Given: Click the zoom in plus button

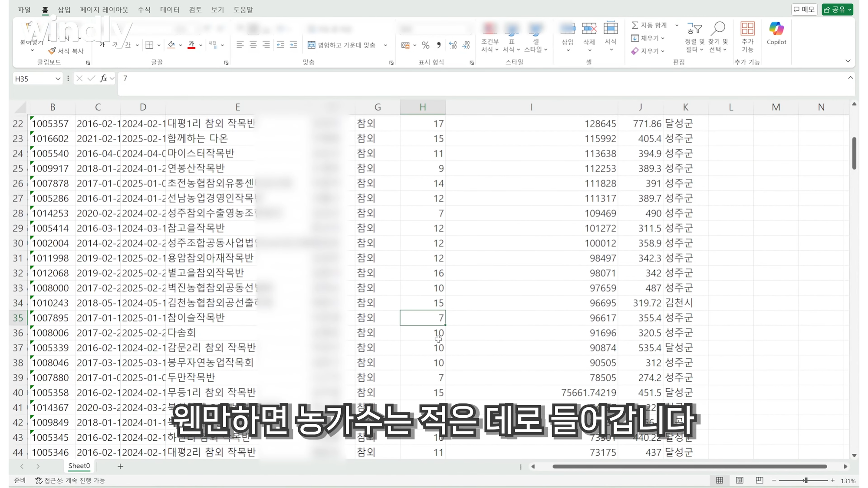Looking at the screenshot, I should coord(832,480).
